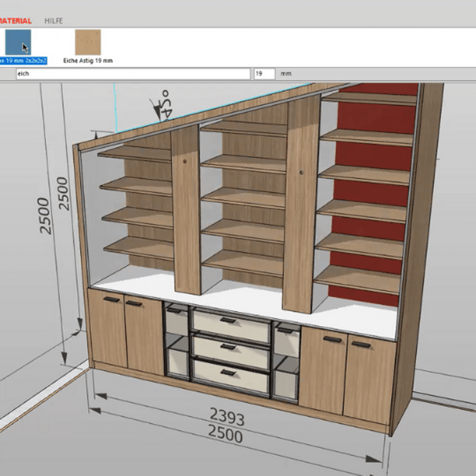Focus the material search field containing 'eich'
This screenshot has height=476, width=476.
133,74
